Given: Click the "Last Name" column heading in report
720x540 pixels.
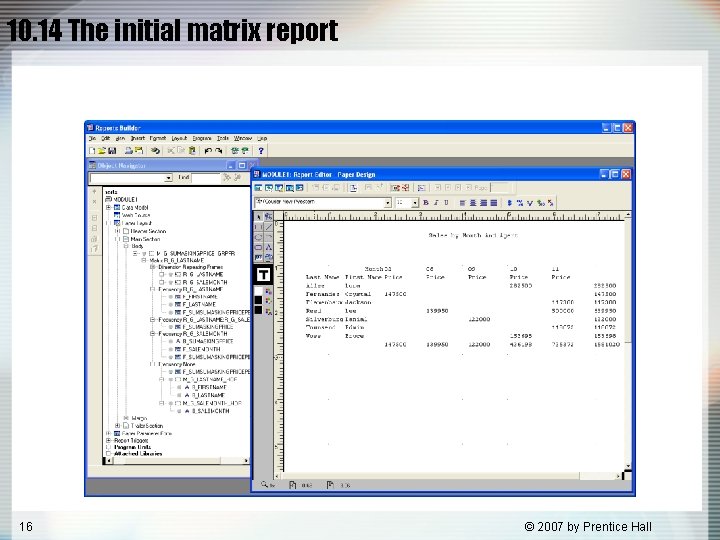Looking at the screenshot, I should [x=322, y=277].
